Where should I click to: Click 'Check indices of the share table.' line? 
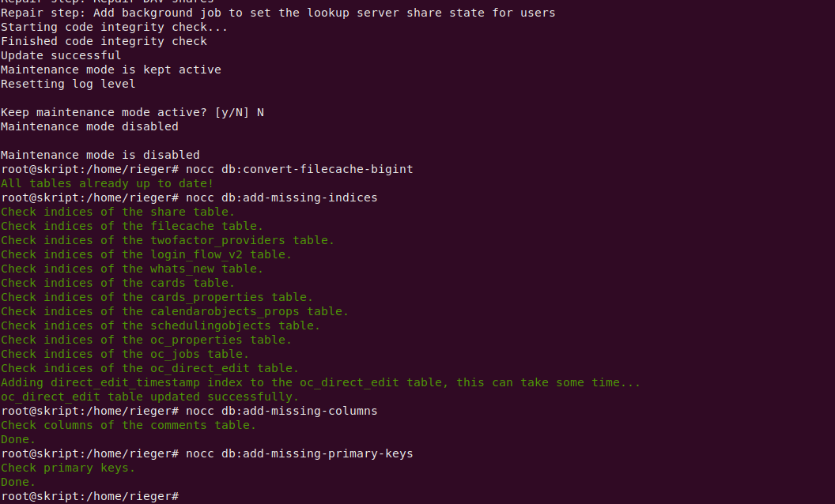118,212
